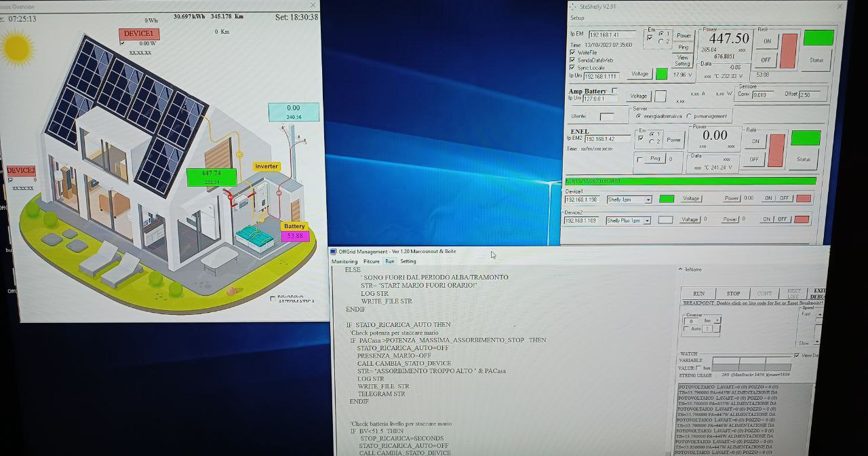The width and height of the screenshot is (868, 456).
Task: Switch the top Relè ON
Action: click(x=767, y=40)
